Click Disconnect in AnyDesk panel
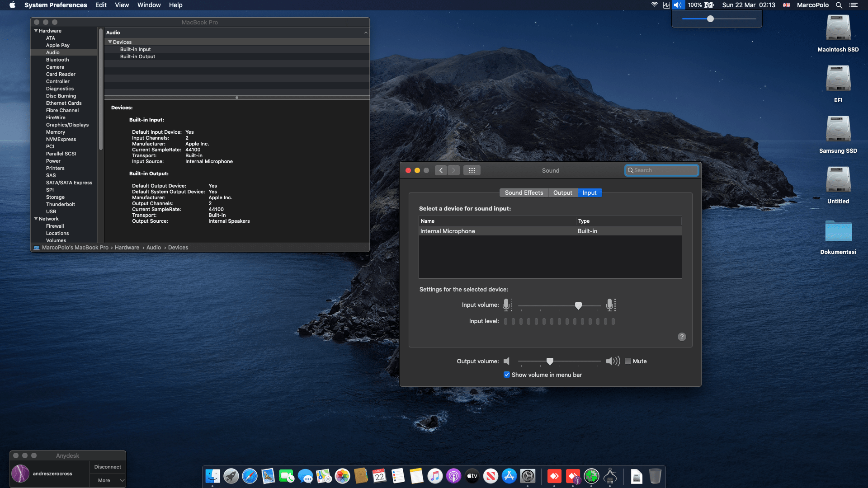 click(x=108, y=467)
